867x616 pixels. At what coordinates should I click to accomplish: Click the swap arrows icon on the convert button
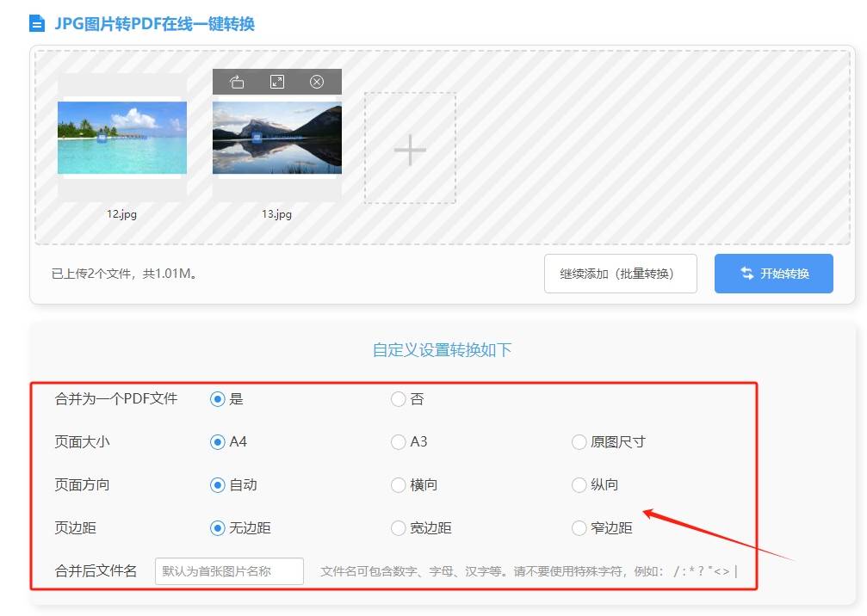[x=746, y=273]
